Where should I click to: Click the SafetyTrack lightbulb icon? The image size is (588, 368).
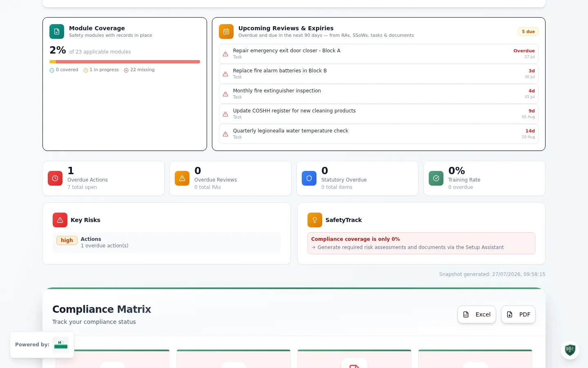click(315, 220)
